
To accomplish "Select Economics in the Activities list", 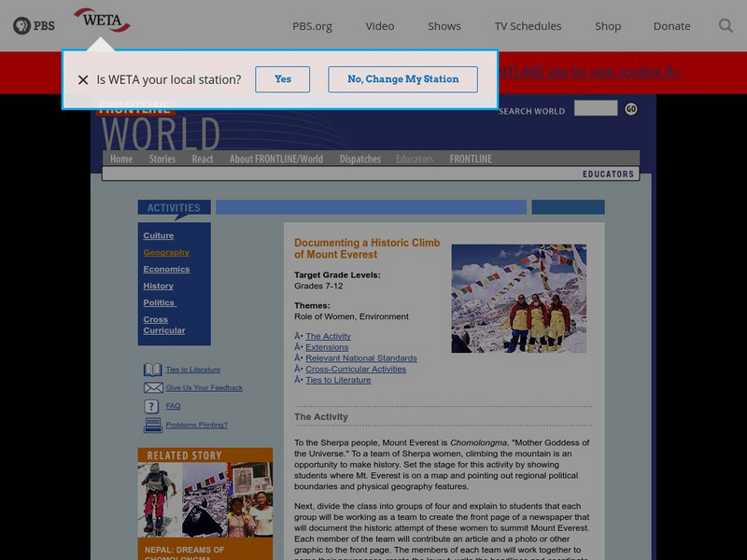I will pos(166,269).
